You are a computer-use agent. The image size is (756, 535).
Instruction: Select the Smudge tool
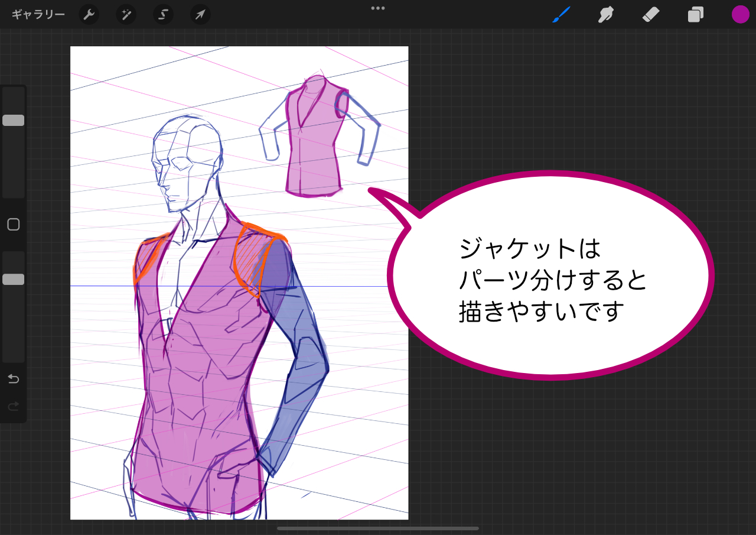pyautogui.click(x=605, y=15)
